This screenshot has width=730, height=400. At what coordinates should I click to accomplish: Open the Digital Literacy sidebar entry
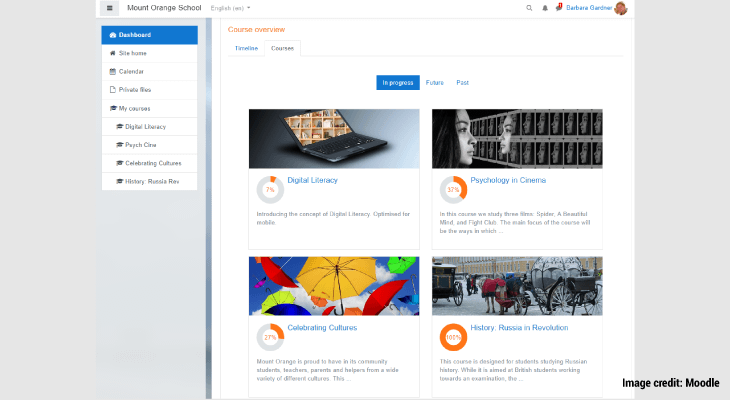coord(149,127)
